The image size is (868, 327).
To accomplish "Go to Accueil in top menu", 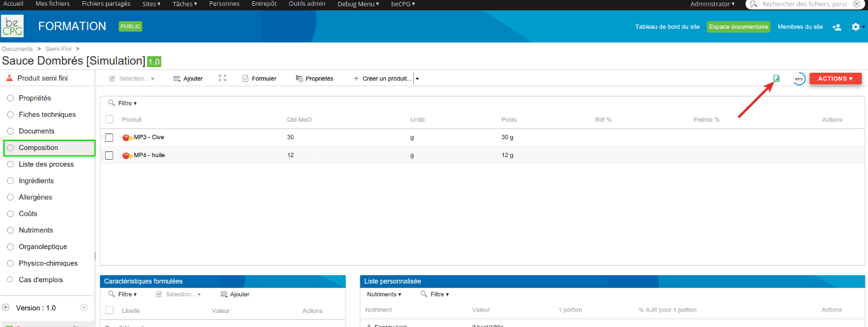I will (x=13, y=4).
